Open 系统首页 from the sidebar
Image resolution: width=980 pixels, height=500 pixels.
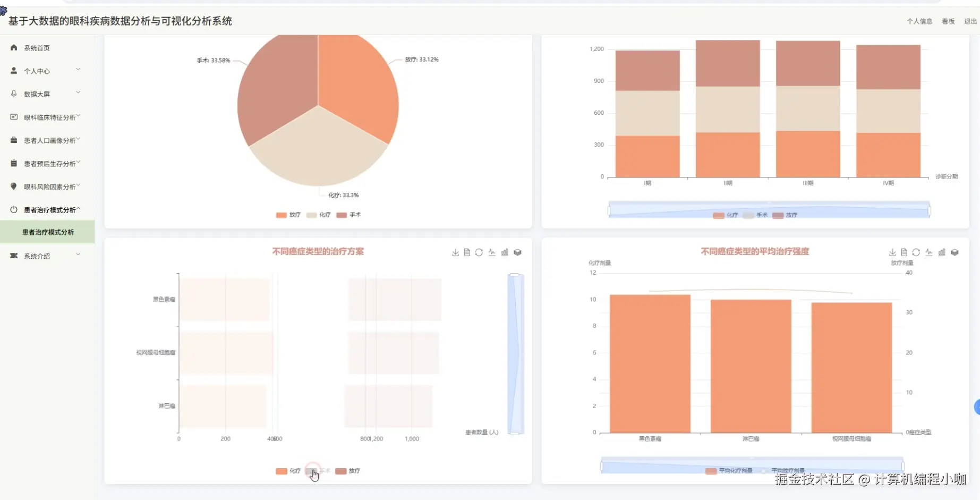[x=47, y=48]
